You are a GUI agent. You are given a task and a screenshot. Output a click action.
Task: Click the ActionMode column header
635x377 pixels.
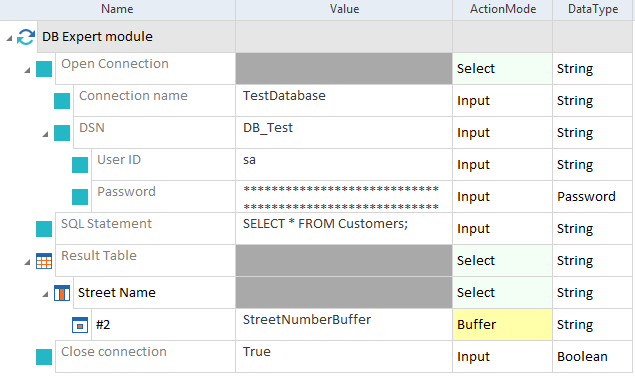[503, 10]
